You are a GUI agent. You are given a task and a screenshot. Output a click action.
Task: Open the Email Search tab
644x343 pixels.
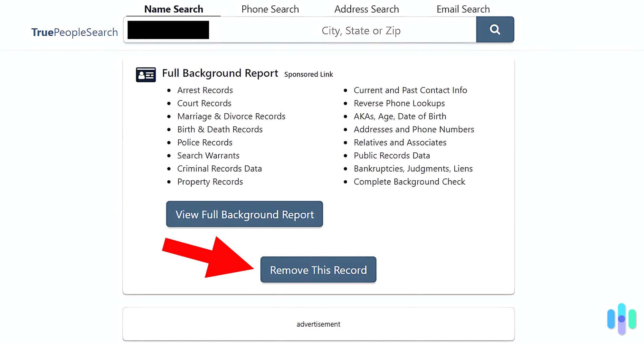pos(463,9)
